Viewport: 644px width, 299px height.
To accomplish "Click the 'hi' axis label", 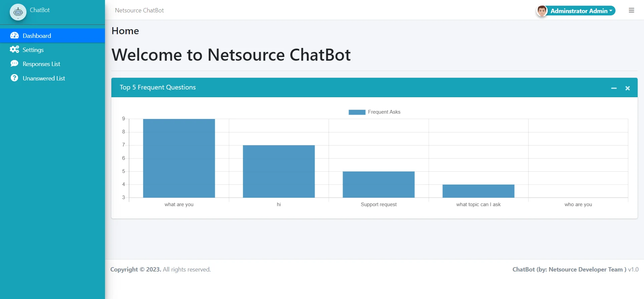I will pyautogui.click(x=279, y=204).
